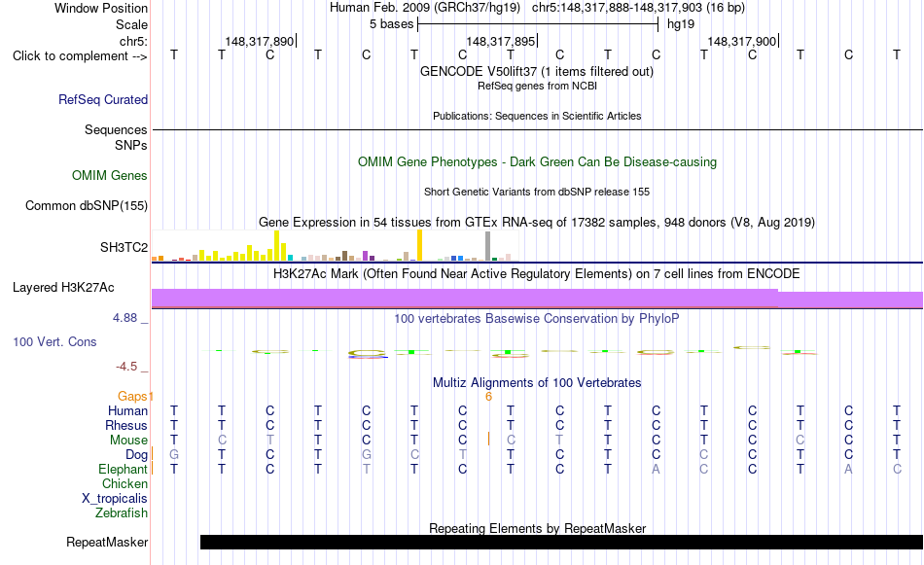Screen dimensions: 924x565
Task: Click the 4.88 PhyloP upper limit value
Action: click(x=124, y=318)
